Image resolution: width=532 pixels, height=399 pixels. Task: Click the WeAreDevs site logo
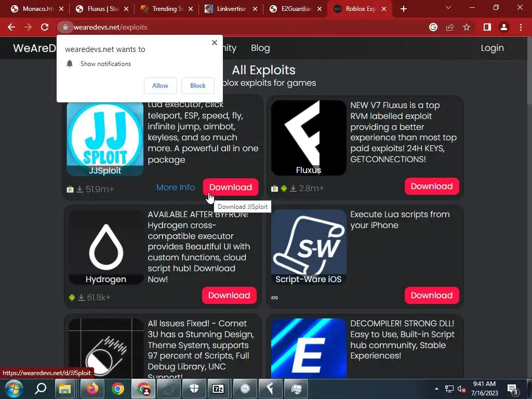34,48
